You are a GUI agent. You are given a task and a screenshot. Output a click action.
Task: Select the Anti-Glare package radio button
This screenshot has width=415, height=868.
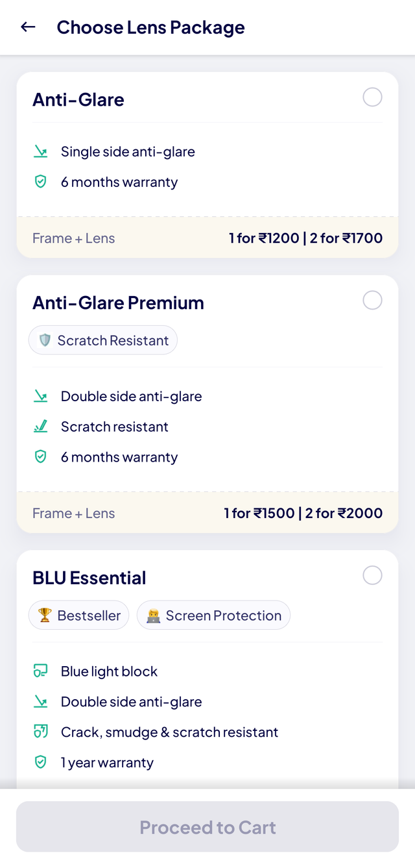click(372, 98)
